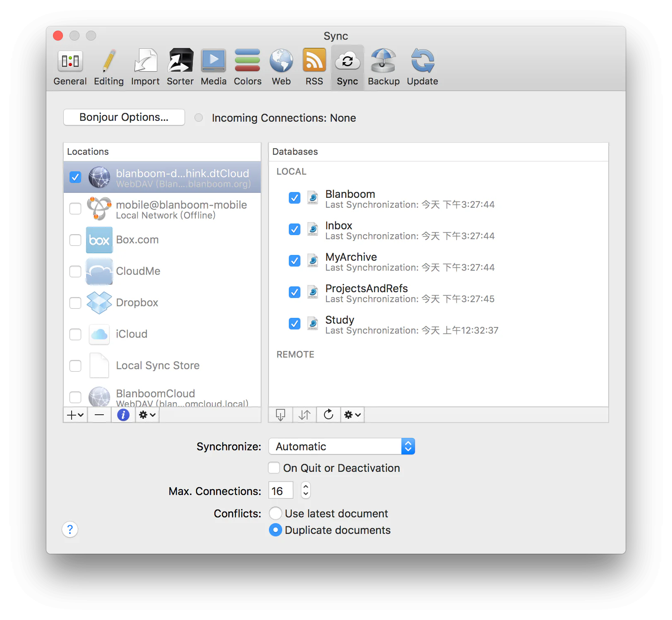The width and height of the screenshot is (672, 620).
Task: Click the Bonjour Options button
Action: [x=124, y=117]
